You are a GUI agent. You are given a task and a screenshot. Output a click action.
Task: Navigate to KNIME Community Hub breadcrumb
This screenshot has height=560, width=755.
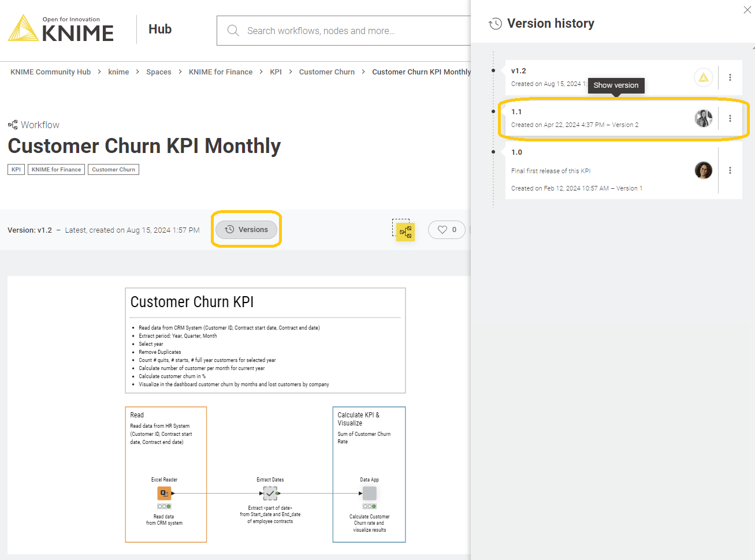50,72
